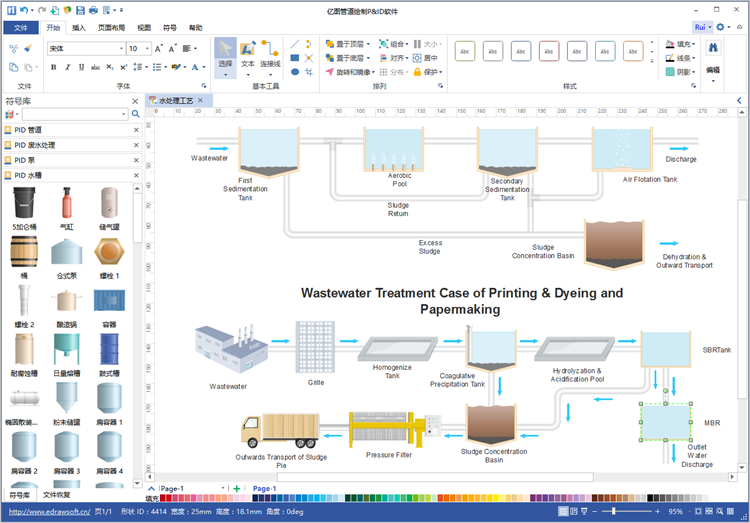Click the Bold formatting button
Image resolution: width=750 pixels, height=523 pixels.
coord(53,67)
